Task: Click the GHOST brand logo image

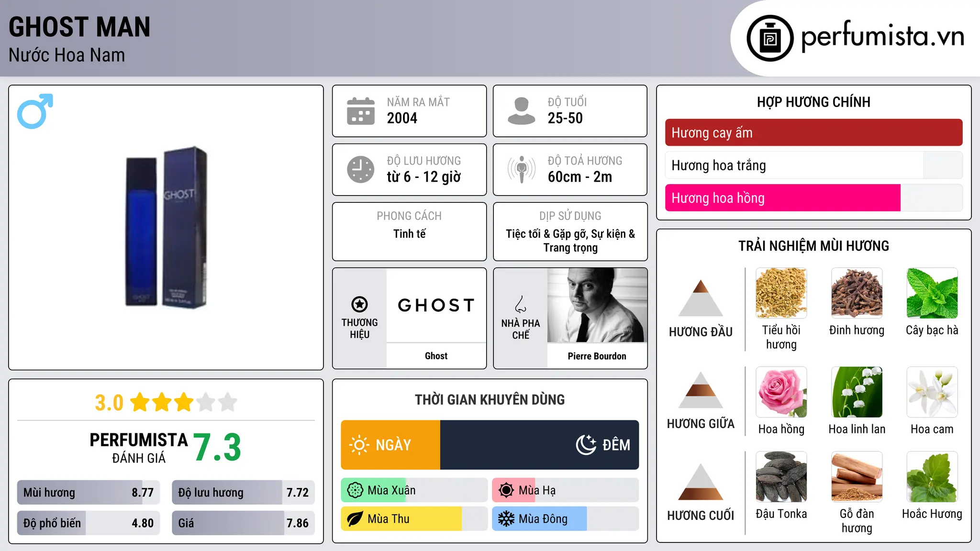Action: (436, 305)
